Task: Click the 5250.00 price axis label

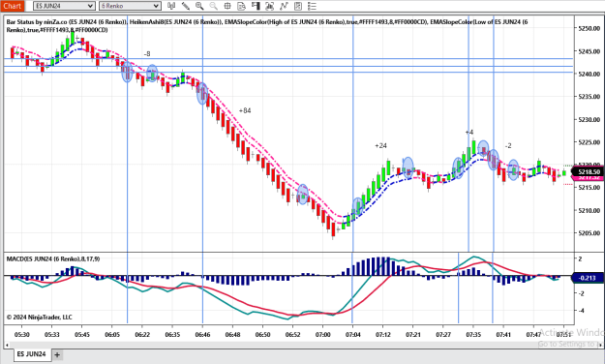Action: (x=590, y=29)
